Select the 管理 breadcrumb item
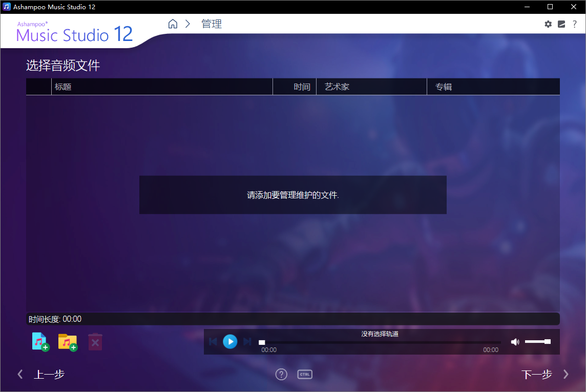This screenshot has width=586, height=392. point(212,24)
